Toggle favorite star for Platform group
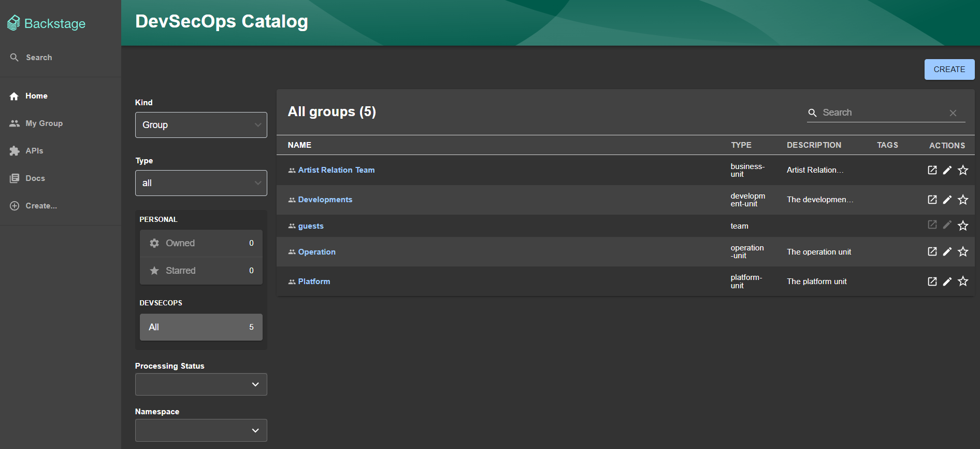Screen dimensions: 980x449 tap(962, 282)
